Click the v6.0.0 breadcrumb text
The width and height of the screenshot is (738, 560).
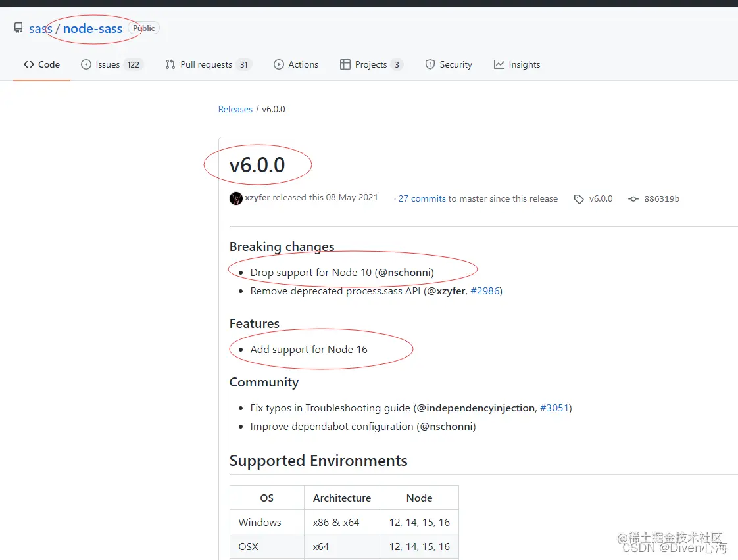(274, 110)
